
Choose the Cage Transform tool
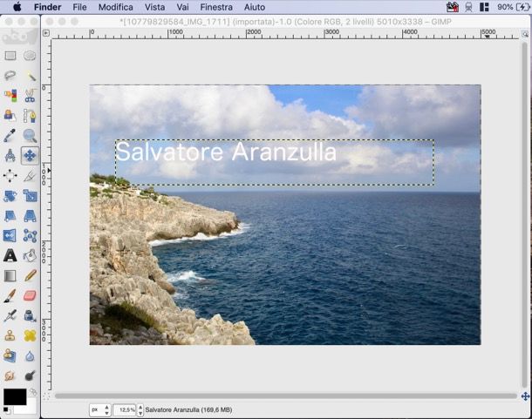[30, 235]
